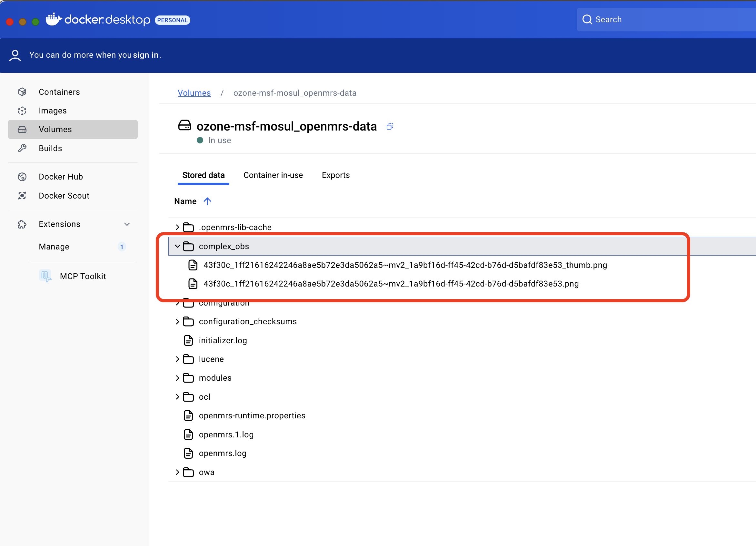The width and height of the screenshot is (756, 546).
Task: Collapse the Extensions section chevron
Action: (127, 224)
